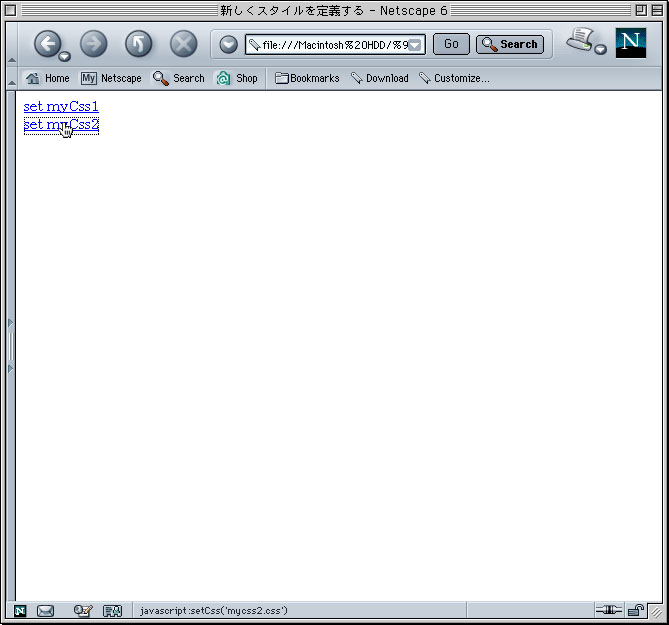Image resolution: width=669 pixels, height=625 pixels.
Task: Reload the page with the Reload button
Action: [139, 44]
